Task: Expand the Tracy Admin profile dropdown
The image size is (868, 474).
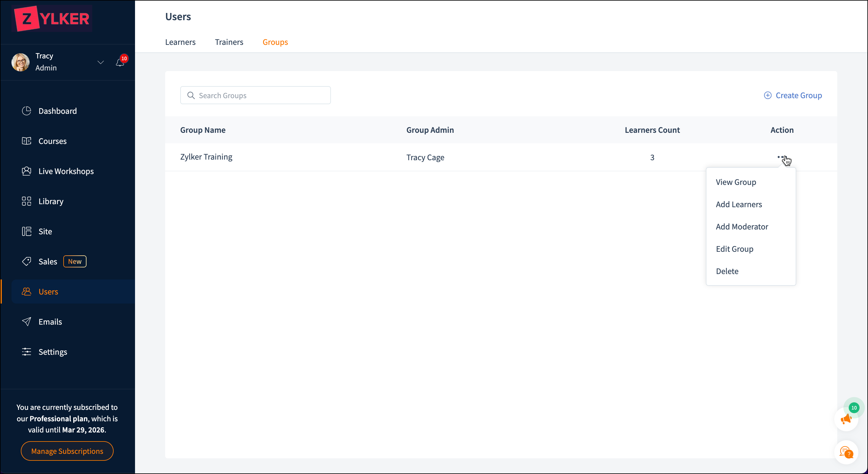Action: [100, 62]
